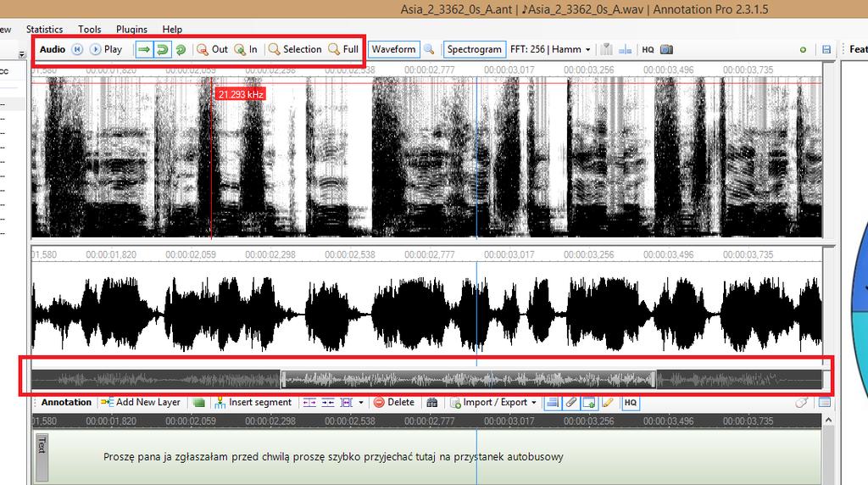
Task: Toggle the Spectrogram view button
Action: click(475, 49)
